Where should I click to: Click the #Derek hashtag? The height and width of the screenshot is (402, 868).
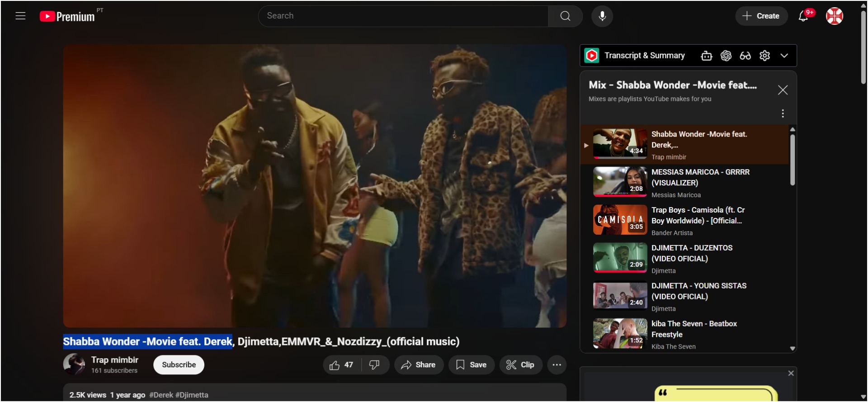pyautogui.click(x=161, y=395)
